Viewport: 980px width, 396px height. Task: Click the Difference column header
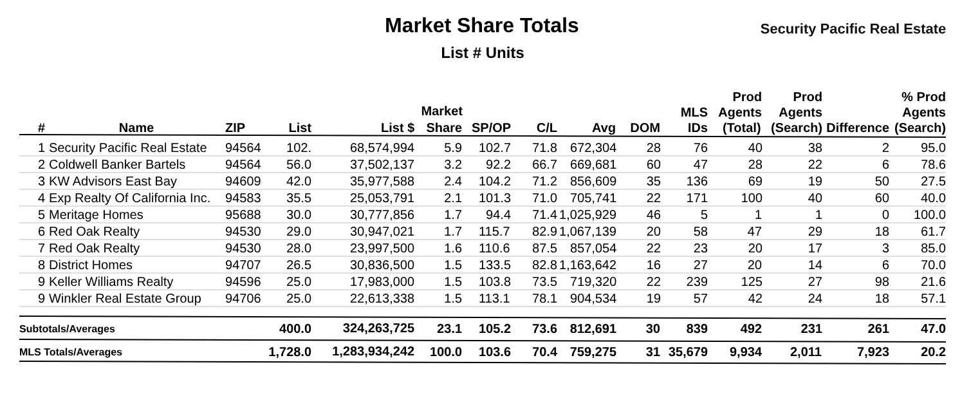858,127
